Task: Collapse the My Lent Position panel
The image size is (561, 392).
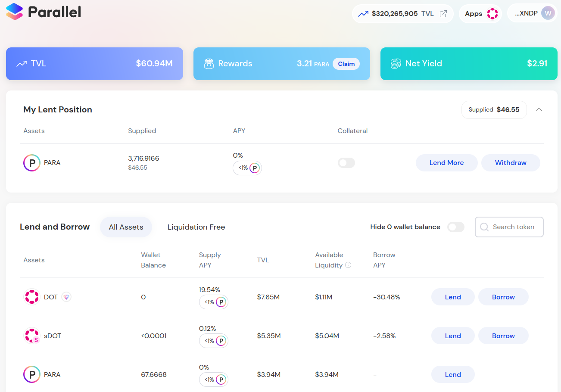Action: tap(539, 109)
